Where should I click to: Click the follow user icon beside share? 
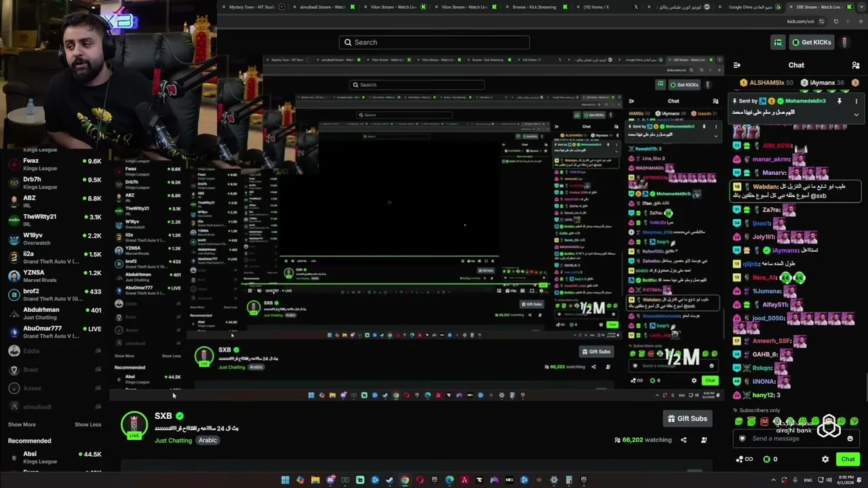coord(704,440)
